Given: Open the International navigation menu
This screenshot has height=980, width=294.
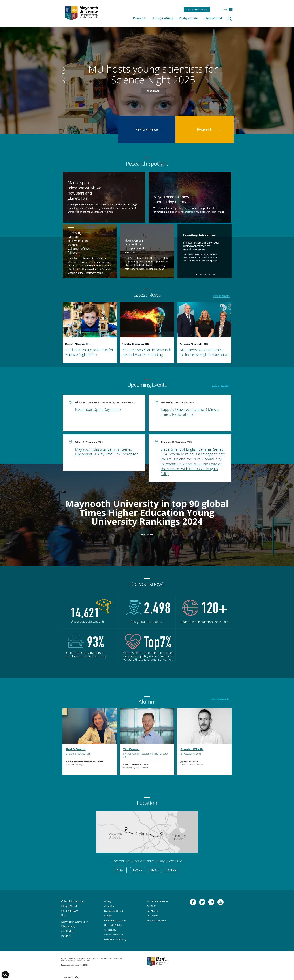Looking at the screenshot, I should 213,18.
